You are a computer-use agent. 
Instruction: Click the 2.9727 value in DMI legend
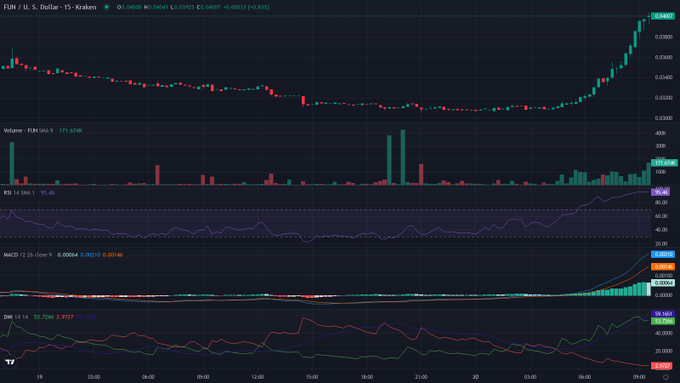click(x=65, y=317)
